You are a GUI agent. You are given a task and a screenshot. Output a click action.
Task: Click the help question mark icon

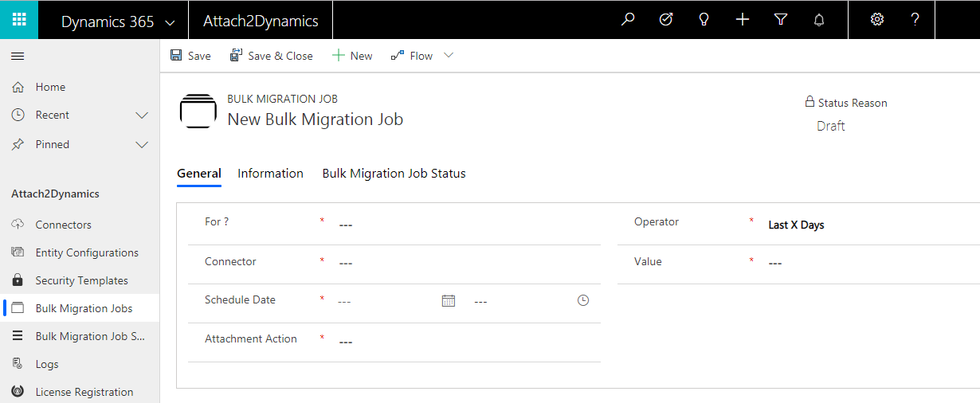915,20
